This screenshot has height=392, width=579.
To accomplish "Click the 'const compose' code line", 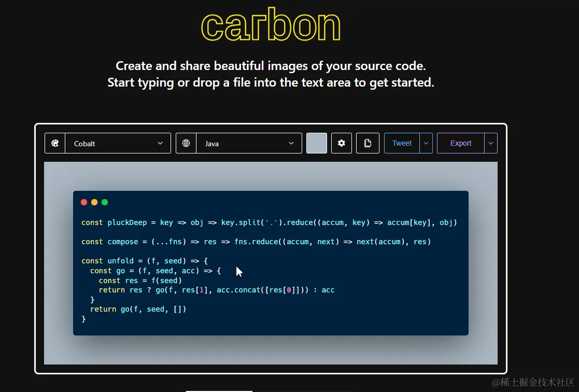I will click(x=256, y=242).
